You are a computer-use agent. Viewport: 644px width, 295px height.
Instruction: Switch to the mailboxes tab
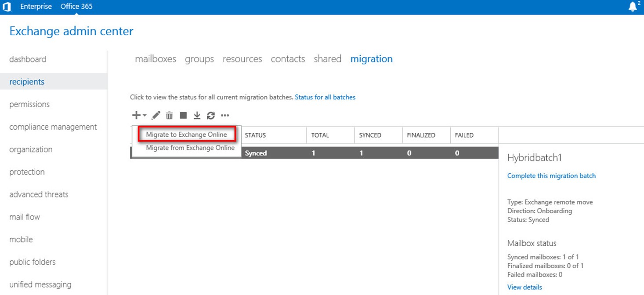[x=156, y=59]
